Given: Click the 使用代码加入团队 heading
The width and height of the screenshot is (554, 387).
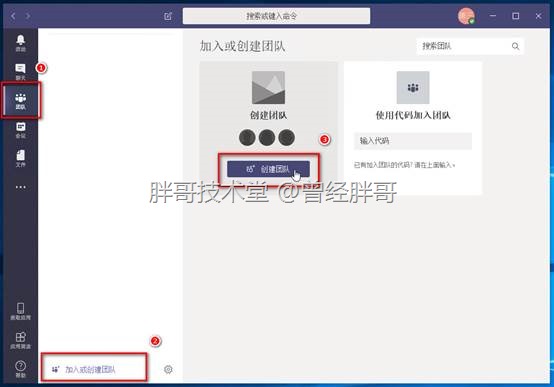Looking at the screenshot, I should pyautogui.click(x=413, y=115).
